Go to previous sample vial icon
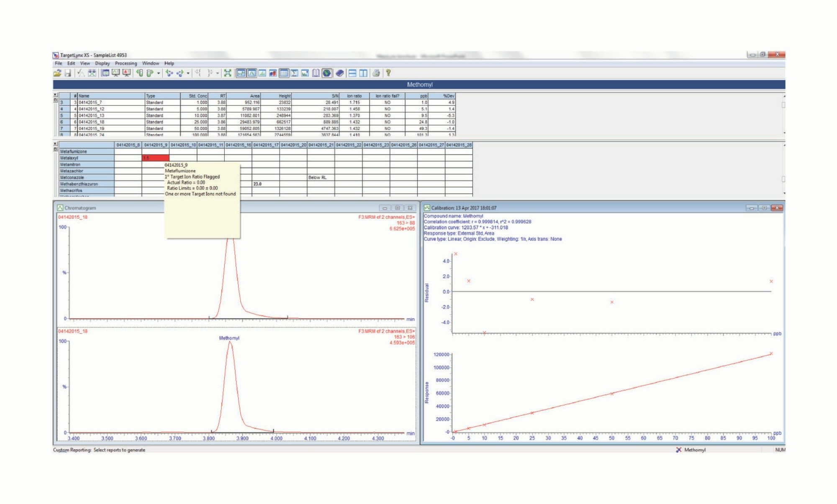The height and width of the screenshot is (504, 837). (140, 73)
